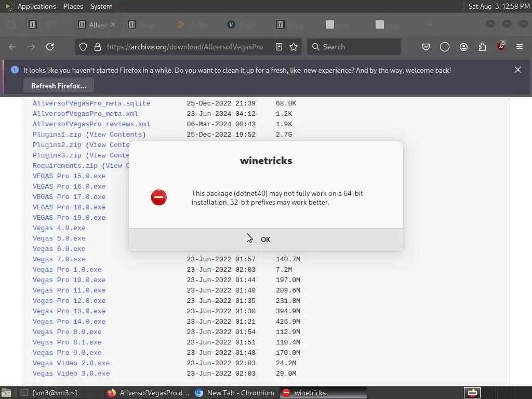Click the site security padlock icon
The height and width of the screenshot is (399, 532).
pyautogui.click(x=98, y=47)
